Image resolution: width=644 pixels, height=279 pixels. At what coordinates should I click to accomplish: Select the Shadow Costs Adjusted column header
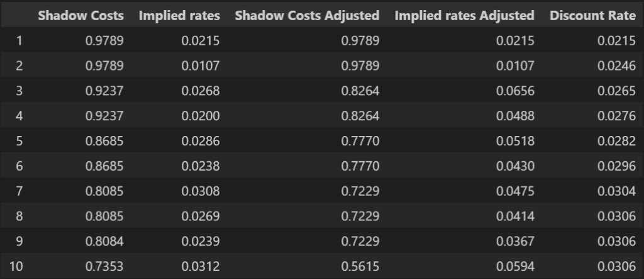click(x=307, y=15)
